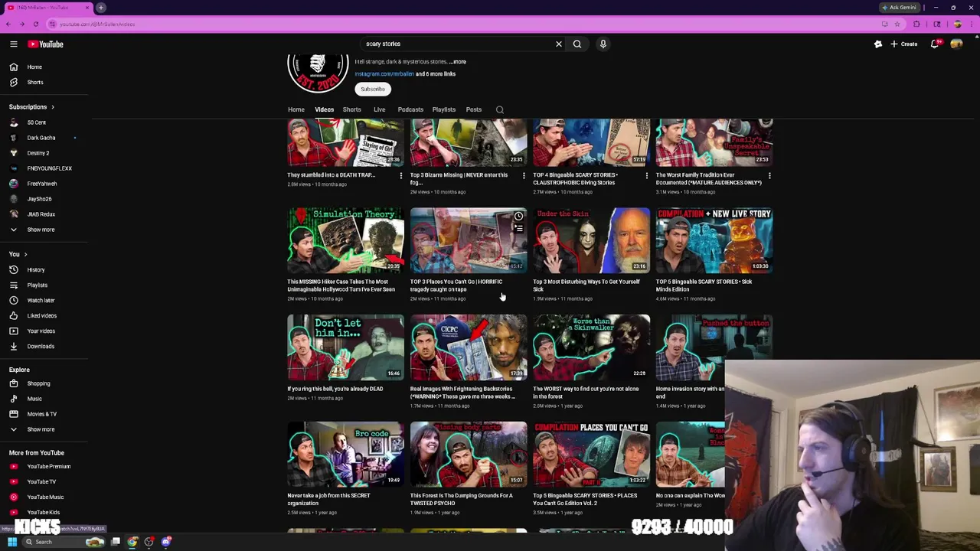Image resolution: width=980 pixels, height=551 pixels.
Task: Open 'Simulation Theory' MISSING Hiker video thumbnail
Action: (346, 240)
